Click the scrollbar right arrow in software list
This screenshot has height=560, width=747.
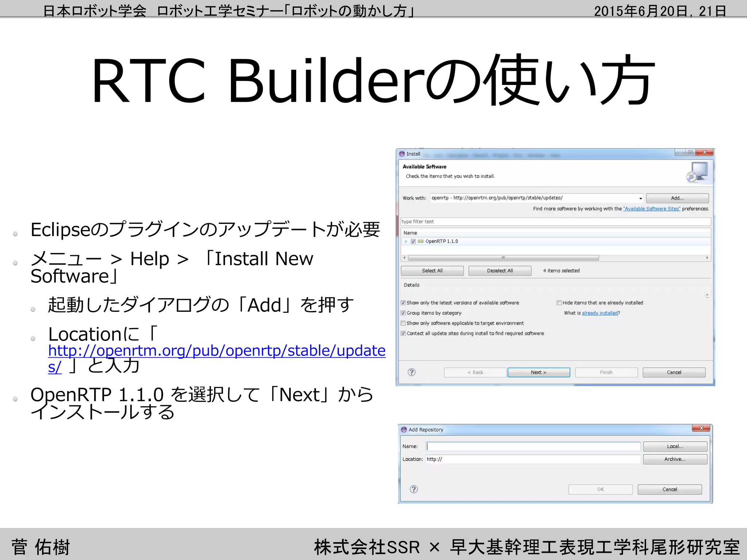[x=707, y=258]
